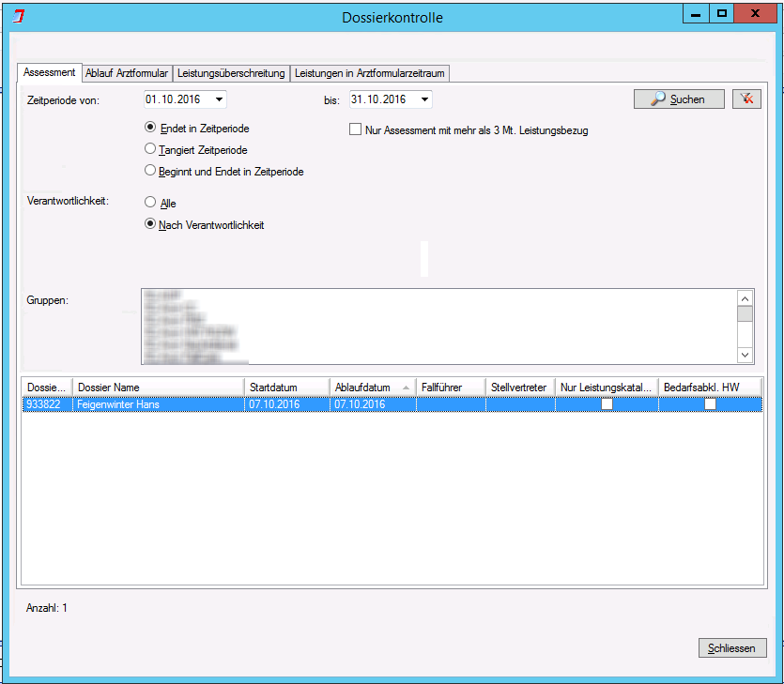Select the Feigenwinter Hans row name
Viewport: 784px width, 684px height.
tap(159, 404)
